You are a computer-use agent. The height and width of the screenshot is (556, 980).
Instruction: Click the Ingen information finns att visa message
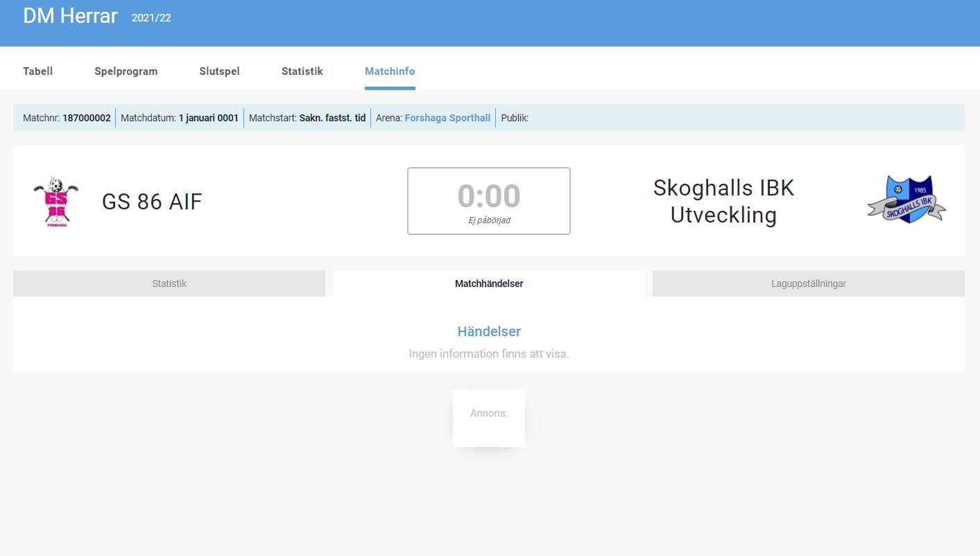(489, 354)
